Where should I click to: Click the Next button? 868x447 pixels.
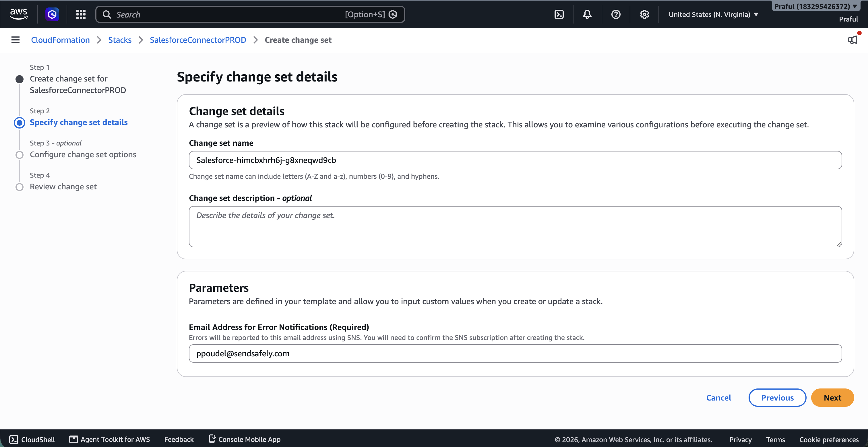point(832,397)
